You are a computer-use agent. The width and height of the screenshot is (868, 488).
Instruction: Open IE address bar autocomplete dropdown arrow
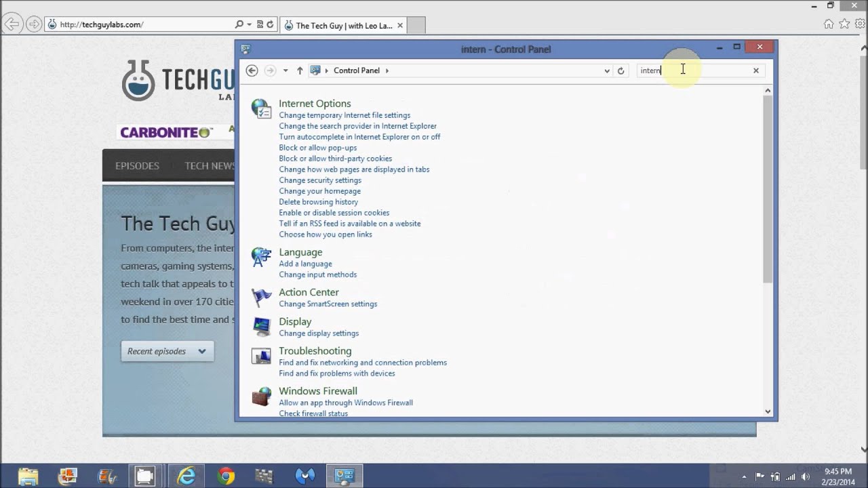pos(248,24)
